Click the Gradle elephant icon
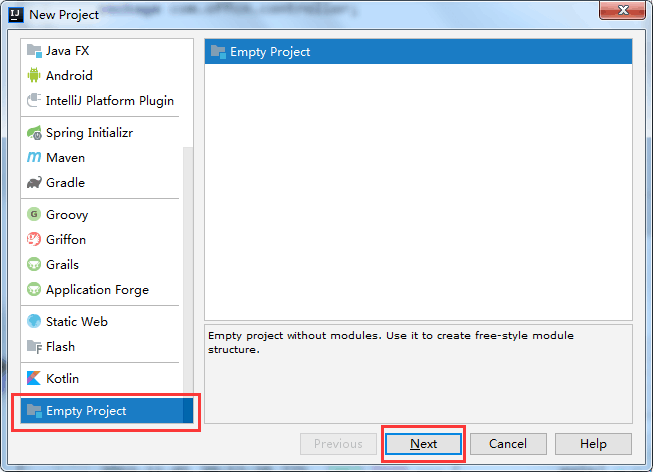The width and height of the screenshot is (653, 472). [34, 182]
